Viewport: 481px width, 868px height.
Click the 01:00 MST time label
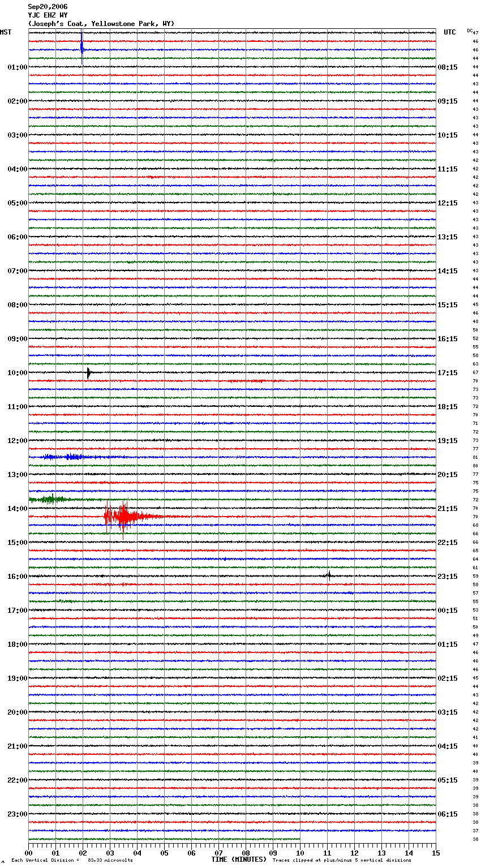coord(18,67)
